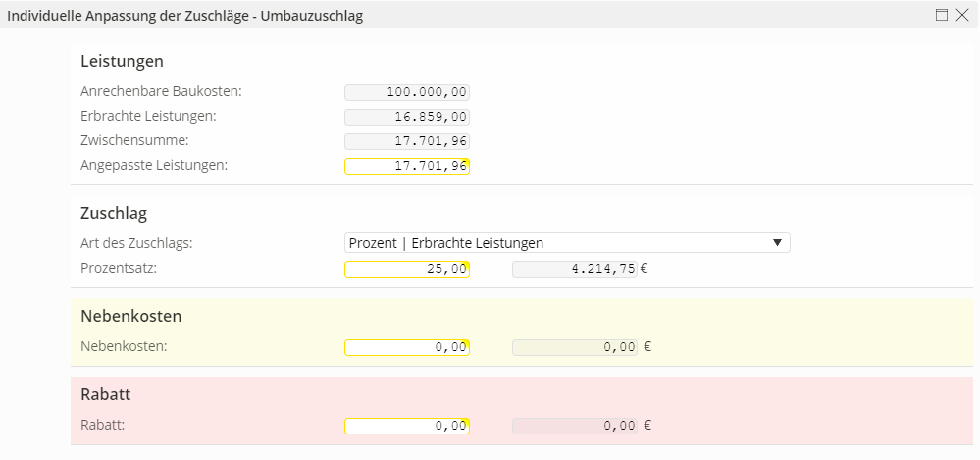
Task: Close the Individuelle Anpassung dialog
Action: point(961,15)
